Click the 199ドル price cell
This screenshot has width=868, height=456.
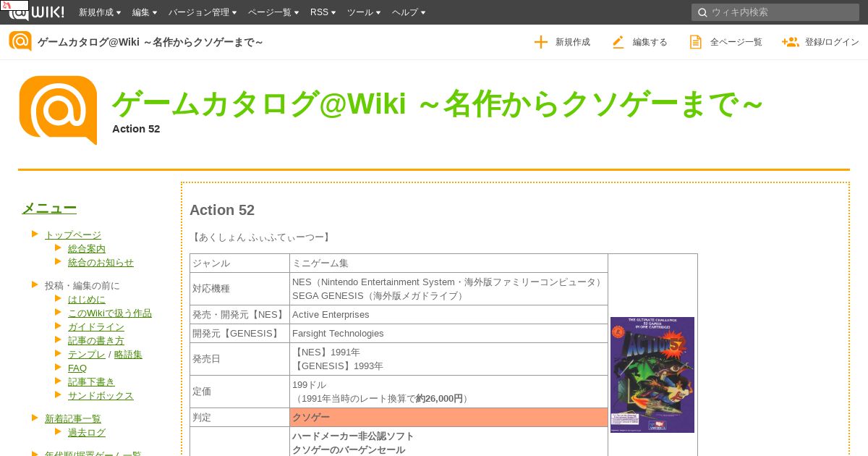(448, 392)
